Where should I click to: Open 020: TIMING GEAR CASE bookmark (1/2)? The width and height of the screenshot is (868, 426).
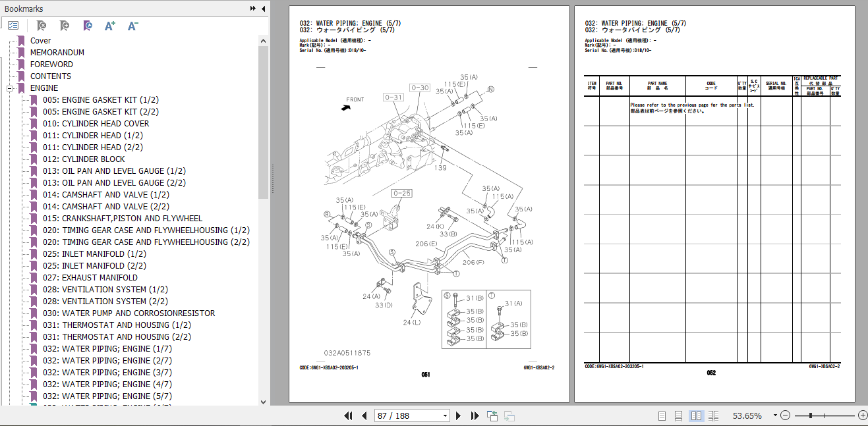pyautogui.click(x=146, y=230)
